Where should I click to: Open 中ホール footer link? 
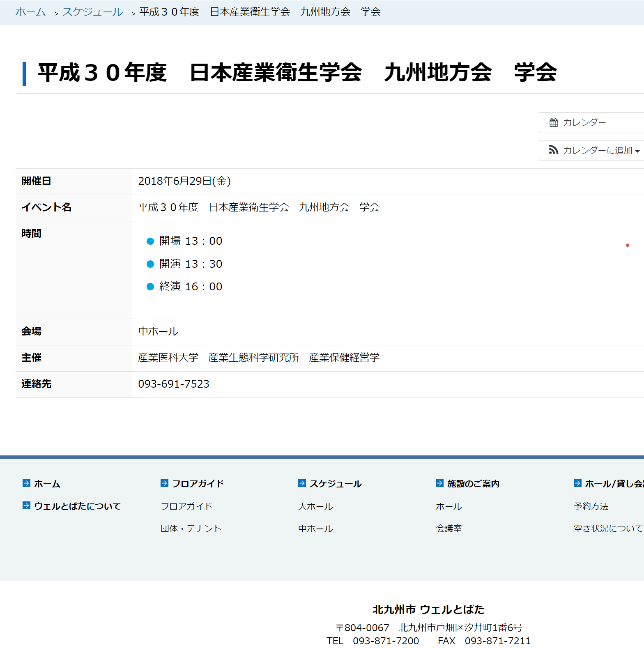[315, 529]
